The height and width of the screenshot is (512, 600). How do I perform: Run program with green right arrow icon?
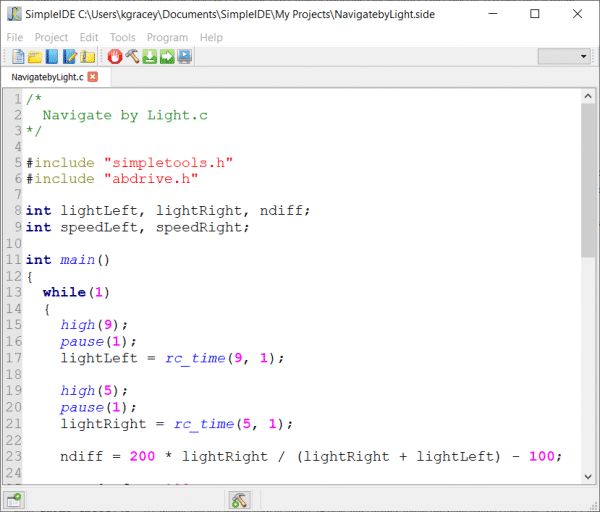pos(167,56)
